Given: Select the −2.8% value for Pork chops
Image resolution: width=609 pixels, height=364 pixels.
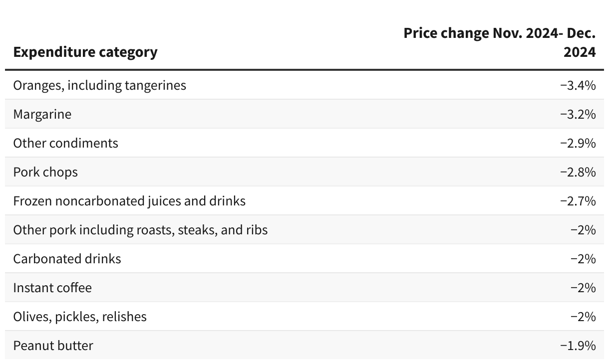Looking at the screenshot, I should pyautogui.click(x=578, y=172).
